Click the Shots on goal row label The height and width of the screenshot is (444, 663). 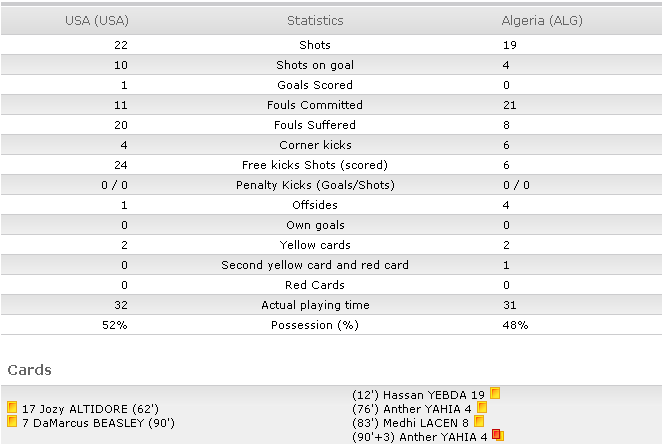[x=315, y=65]
